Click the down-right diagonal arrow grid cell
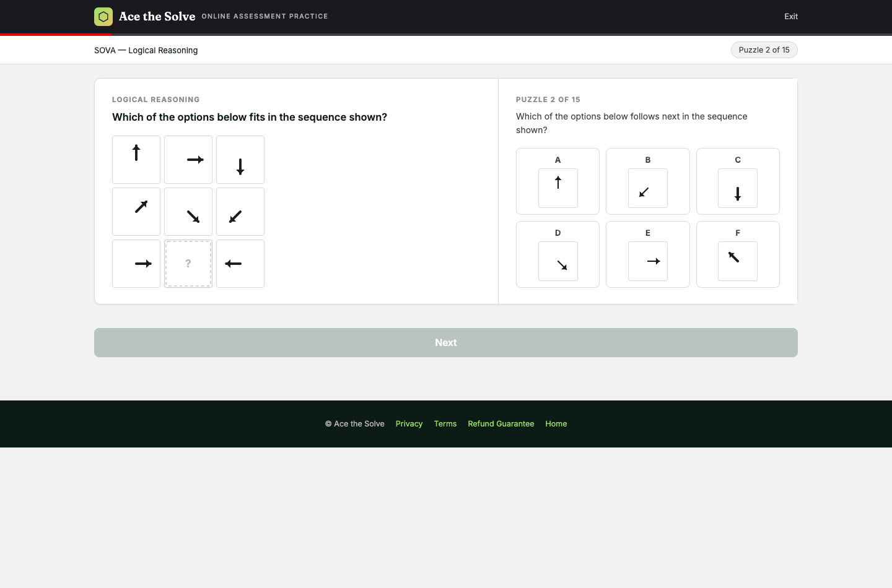The width and height of the screenshot is (892, 588). coord(188,212)
